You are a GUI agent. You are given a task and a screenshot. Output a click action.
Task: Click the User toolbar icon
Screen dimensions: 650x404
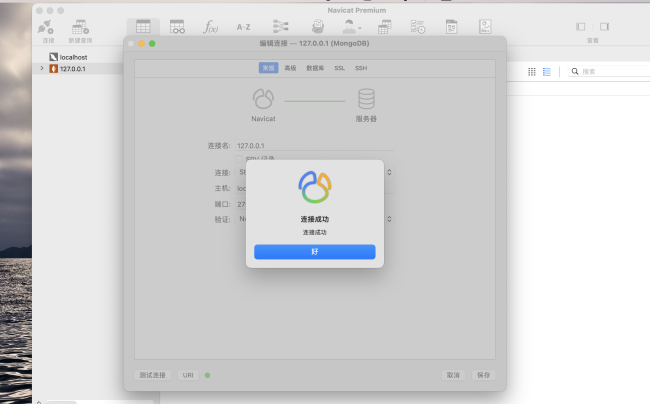(349, 27)
